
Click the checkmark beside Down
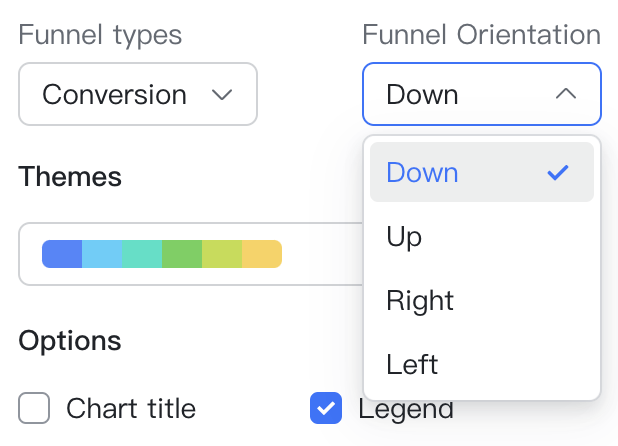point(558,172)
